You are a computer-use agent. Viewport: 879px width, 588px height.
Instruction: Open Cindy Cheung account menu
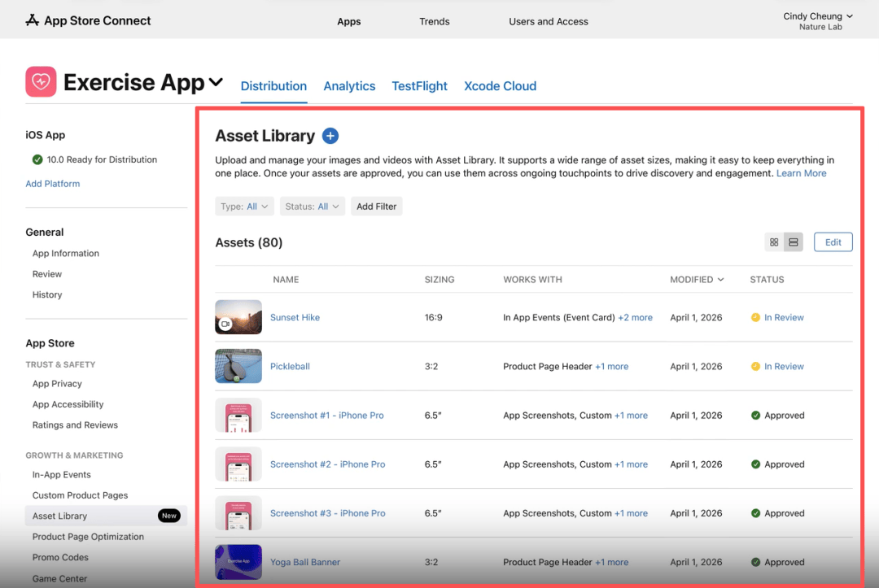tap(818, 20)
